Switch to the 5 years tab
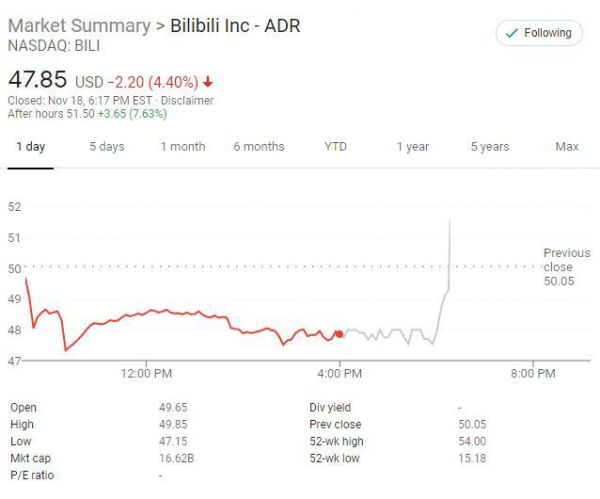This screenshot has width=600, height=499. (x=490, y=147)
